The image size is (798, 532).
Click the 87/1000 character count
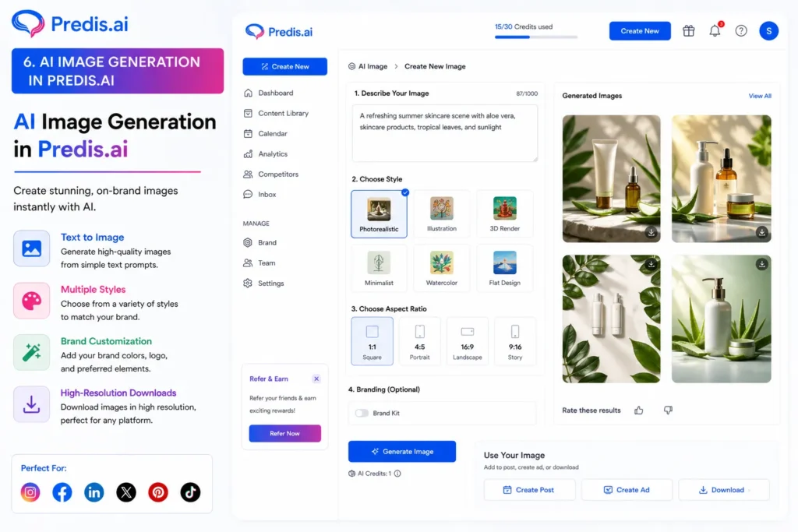click(x=527, y=93)
